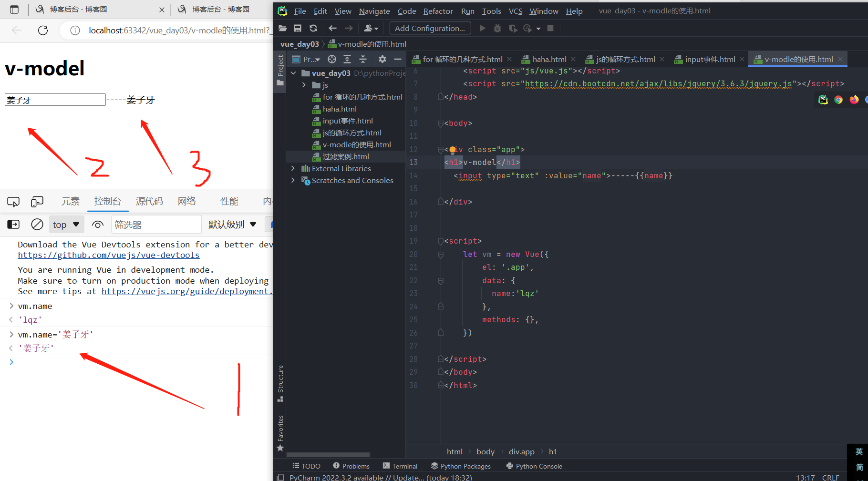The image size is (868, 481).
Task: Toggle the TODO tool window
Action: pos(306,466)
